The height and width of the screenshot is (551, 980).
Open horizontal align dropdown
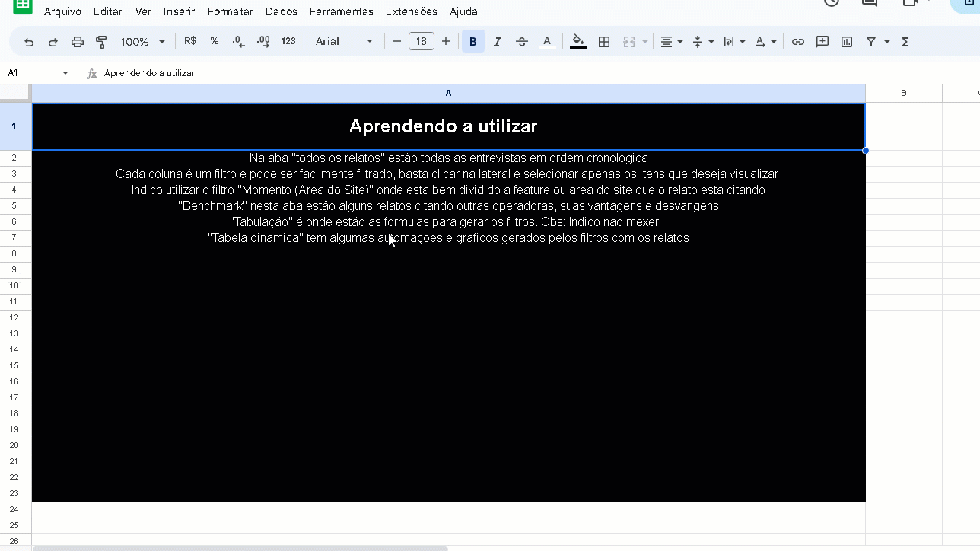coord(671,42)
